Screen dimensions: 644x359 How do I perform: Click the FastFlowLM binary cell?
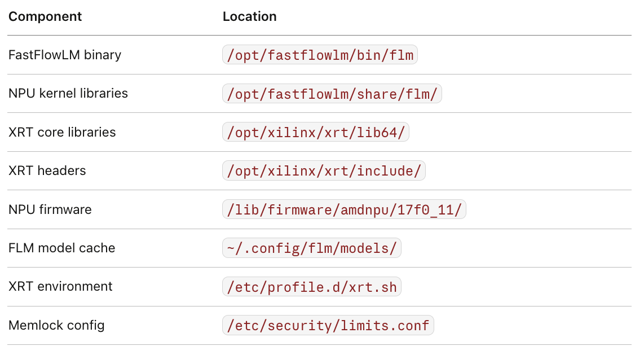click(65, 55)
